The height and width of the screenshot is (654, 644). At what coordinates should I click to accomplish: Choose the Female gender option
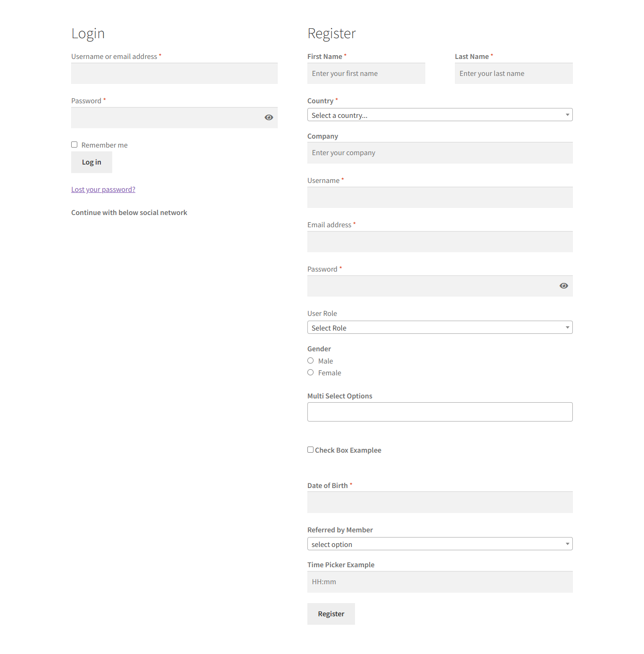(311, 373)
